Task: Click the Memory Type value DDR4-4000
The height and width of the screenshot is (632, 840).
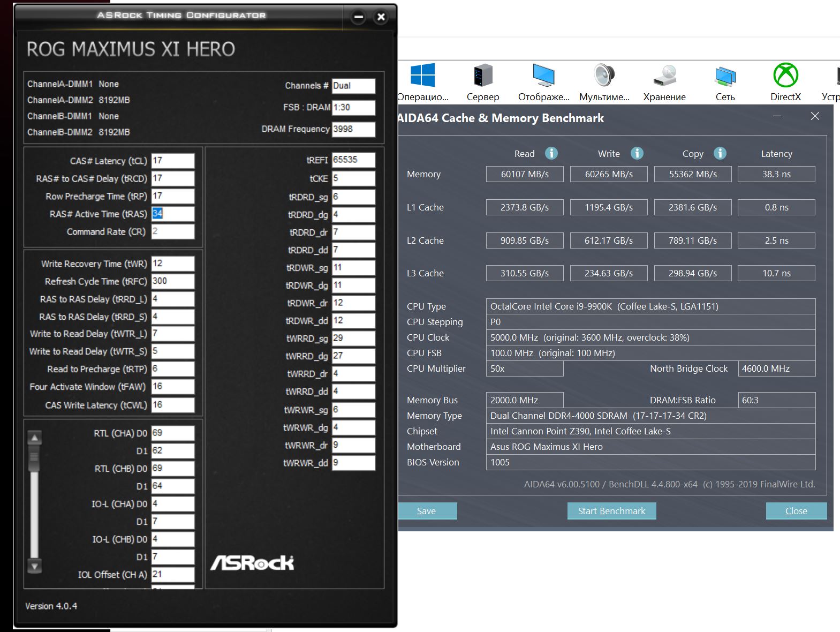Action: 650,416
